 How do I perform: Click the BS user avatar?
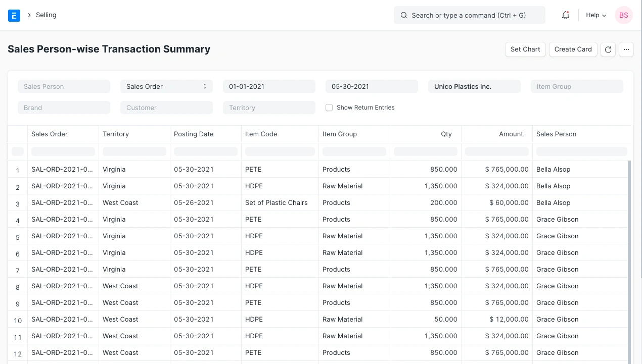(x=623, y=15)
